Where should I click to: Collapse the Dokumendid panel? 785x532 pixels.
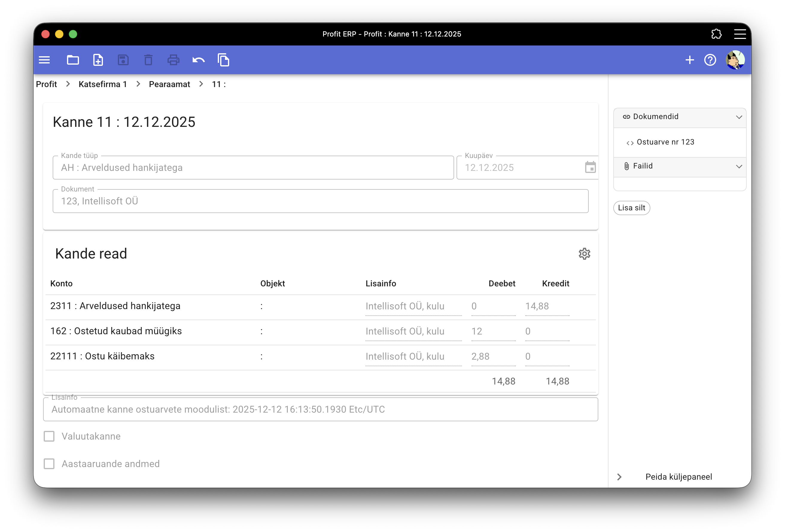739,117
